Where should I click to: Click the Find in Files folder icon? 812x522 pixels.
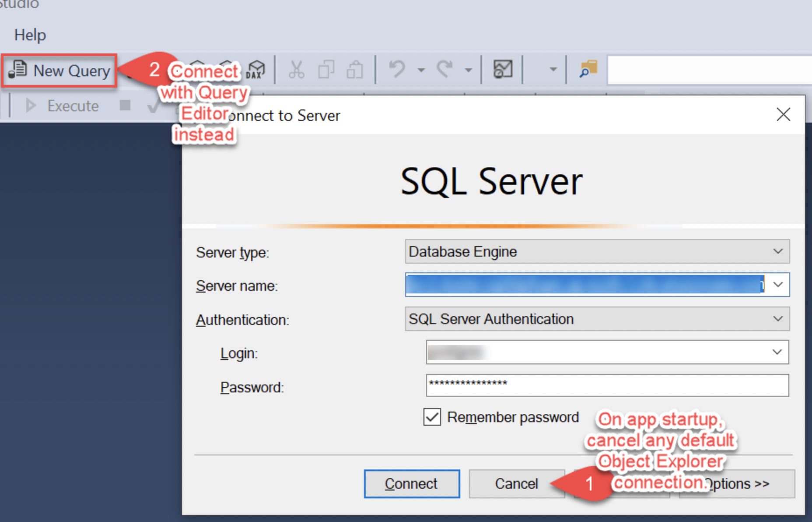click(x=588, y=69)
